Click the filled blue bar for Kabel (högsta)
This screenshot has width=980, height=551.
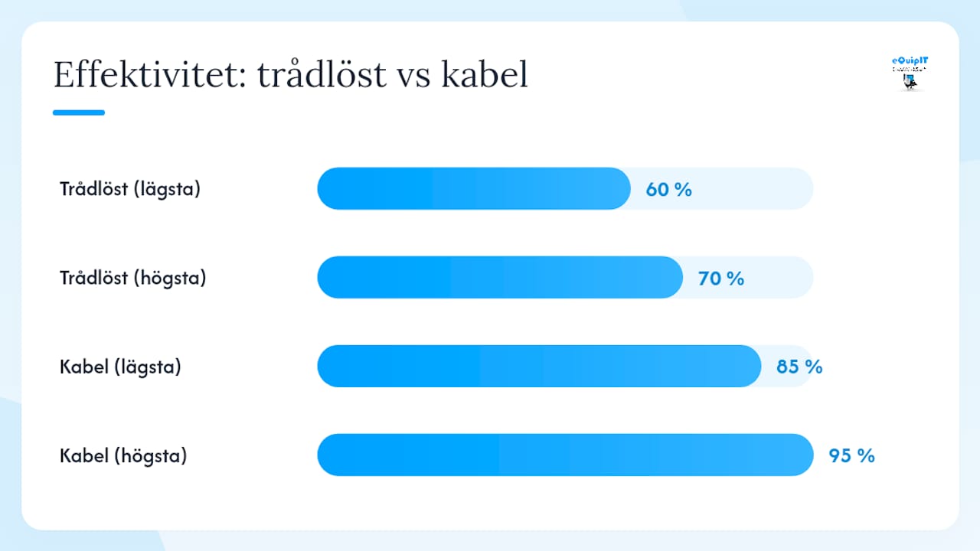tap(565, 455)
